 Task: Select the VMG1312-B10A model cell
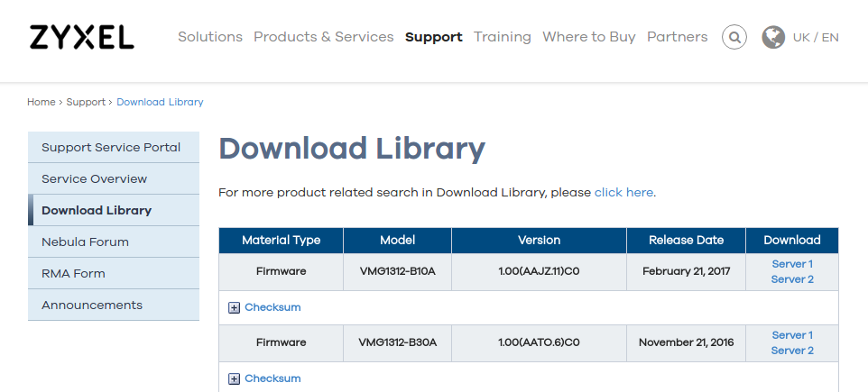click(x=398, y=272)
